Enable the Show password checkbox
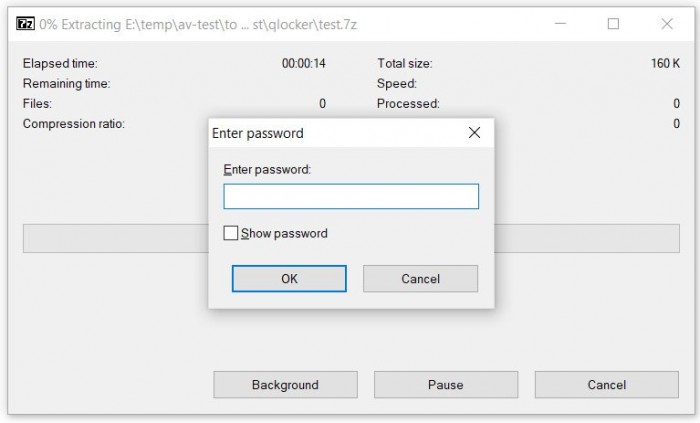Screen dimensions: 700x423 click(231, 233)
